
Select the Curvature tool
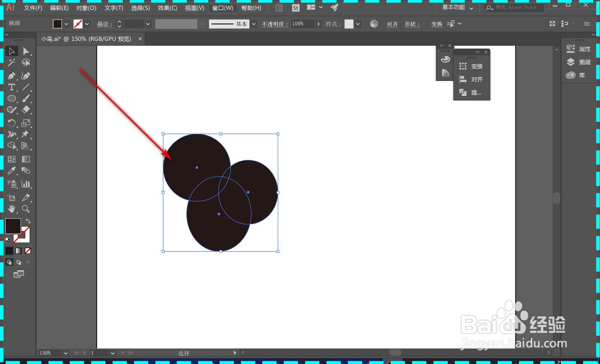(26, 76)
